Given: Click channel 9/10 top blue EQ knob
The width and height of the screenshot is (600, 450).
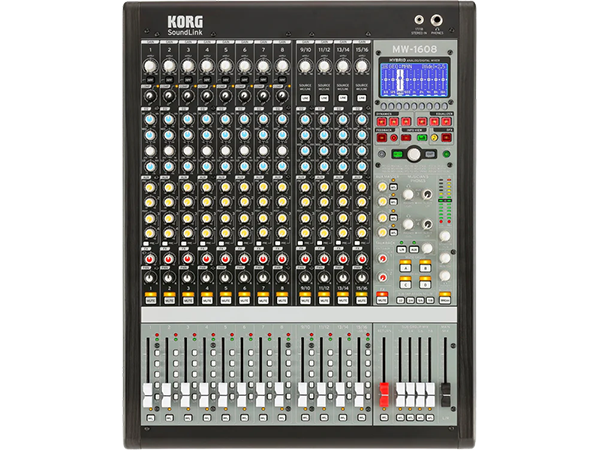Looking at the screenshot, I should 305,119.
